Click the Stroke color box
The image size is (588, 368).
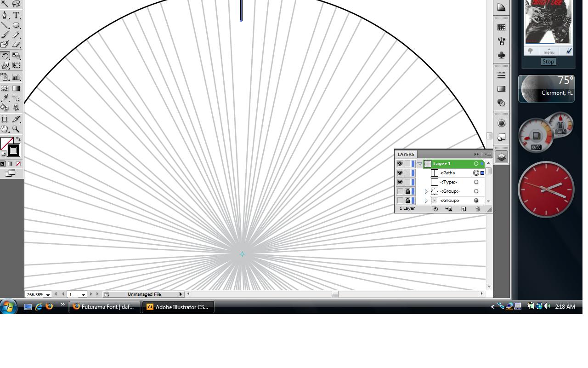pyautogui.click(x=14, y=150)
